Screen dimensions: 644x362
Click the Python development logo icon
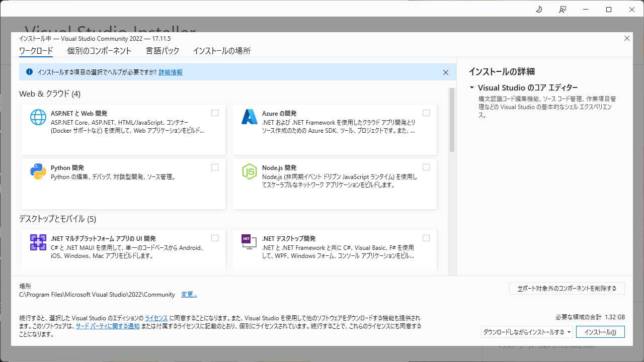click(x=38, y=171)
